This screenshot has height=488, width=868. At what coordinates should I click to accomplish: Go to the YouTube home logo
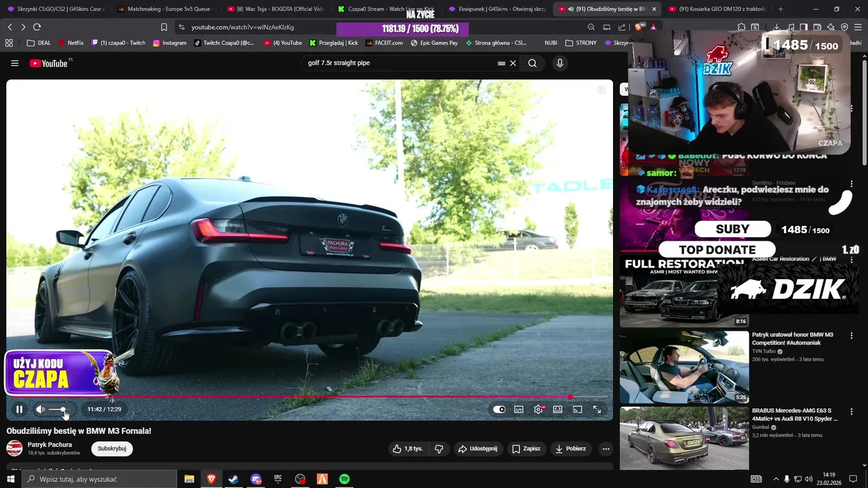point(49,63)
